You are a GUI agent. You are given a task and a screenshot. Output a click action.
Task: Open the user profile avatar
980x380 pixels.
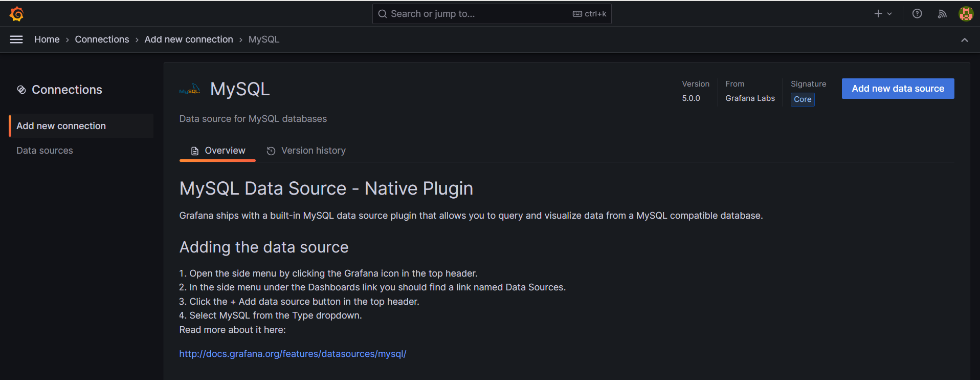pos(966,14)
